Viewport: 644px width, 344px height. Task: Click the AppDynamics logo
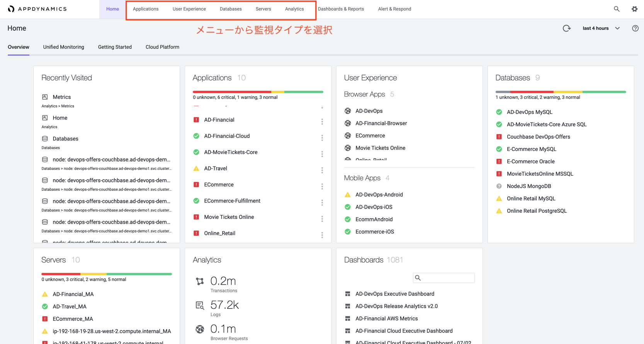[x=37, y=9]
